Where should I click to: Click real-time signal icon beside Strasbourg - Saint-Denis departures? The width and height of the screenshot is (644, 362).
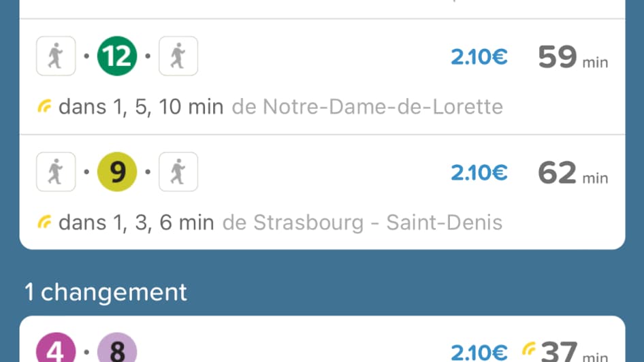click(45, 222)
